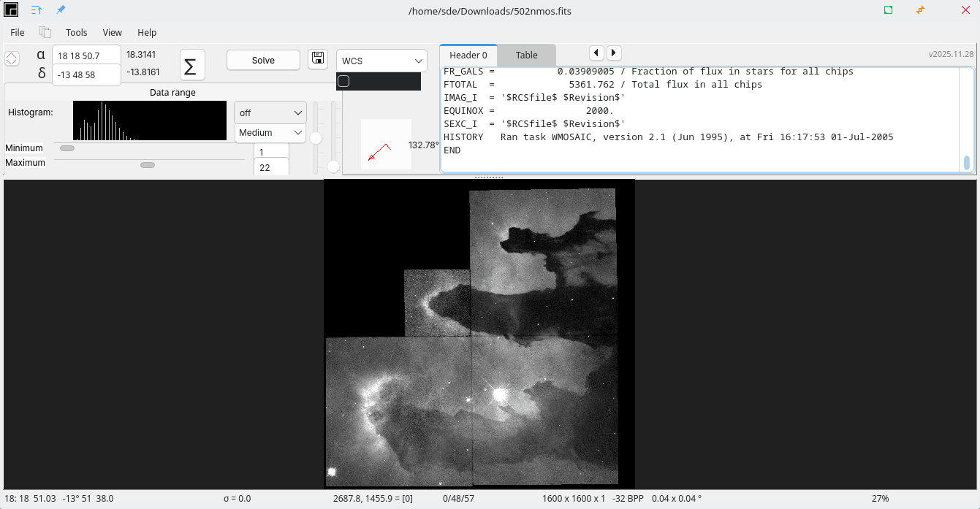Click the floppy disk save icon
The height and width of the screenshot is (509, 980).
click(318, 59)
